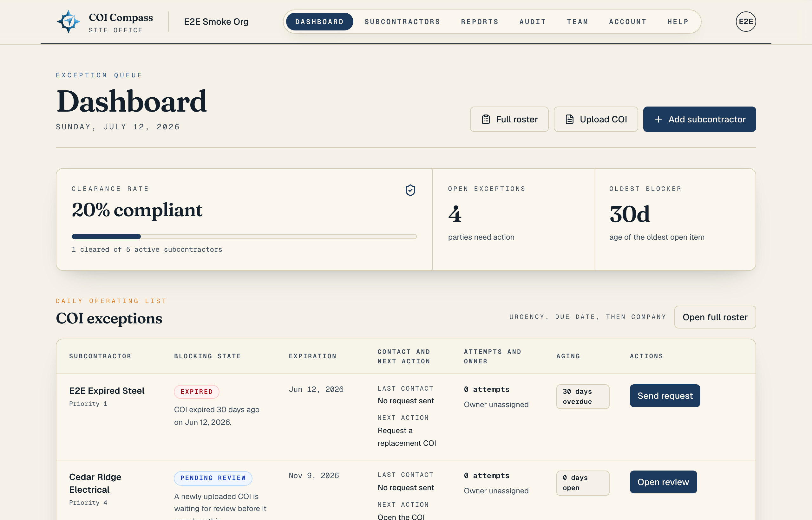The image size is (812, 520).
Task: Open the Subcontractors tab
Action: tap(402, 22)
